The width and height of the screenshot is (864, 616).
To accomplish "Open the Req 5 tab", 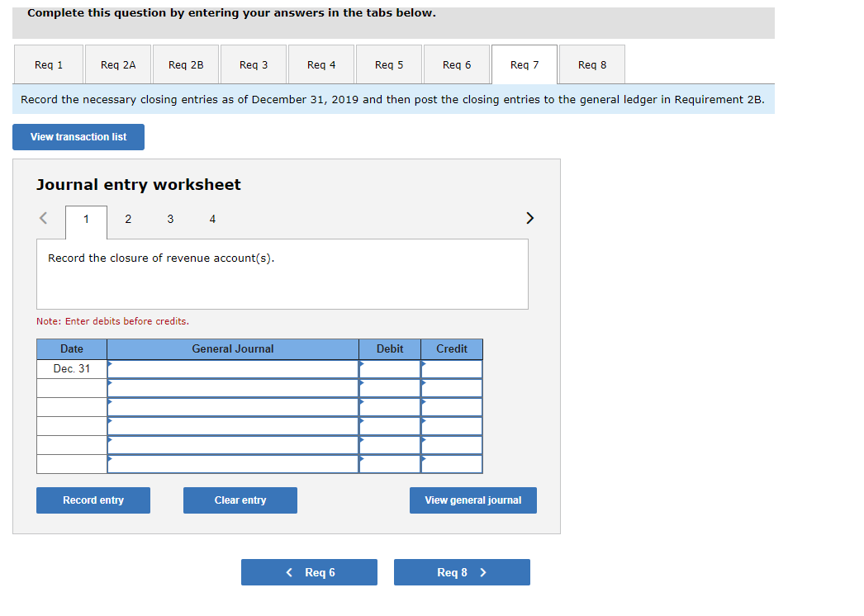I will coord(388,64).
